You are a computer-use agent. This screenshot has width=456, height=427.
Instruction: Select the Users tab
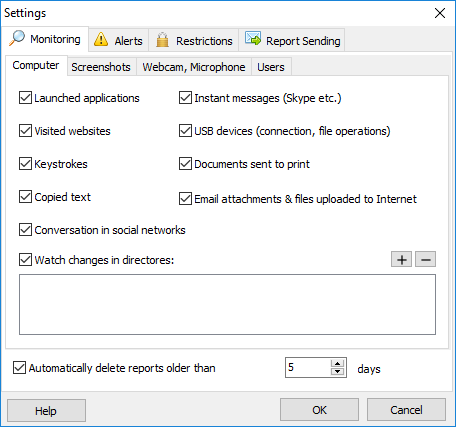tap(271, 67)
